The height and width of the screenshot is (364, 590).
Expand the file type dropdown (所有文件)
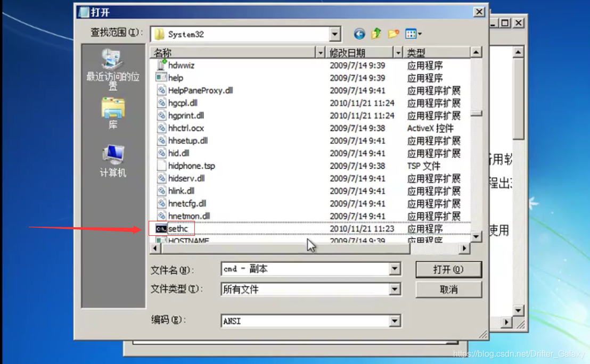click(x=395, y=289)
